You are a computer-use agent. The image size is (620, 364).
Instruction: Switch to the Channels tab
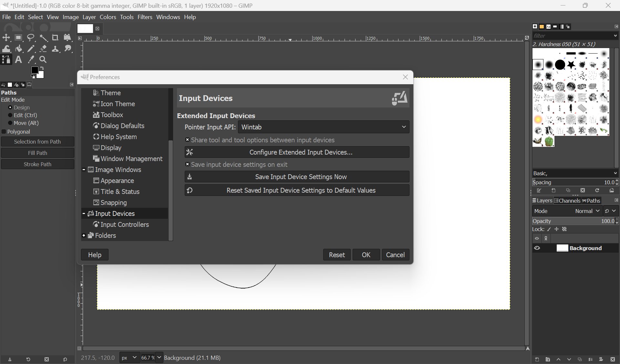pyautogui.click(x=567, y=201)
